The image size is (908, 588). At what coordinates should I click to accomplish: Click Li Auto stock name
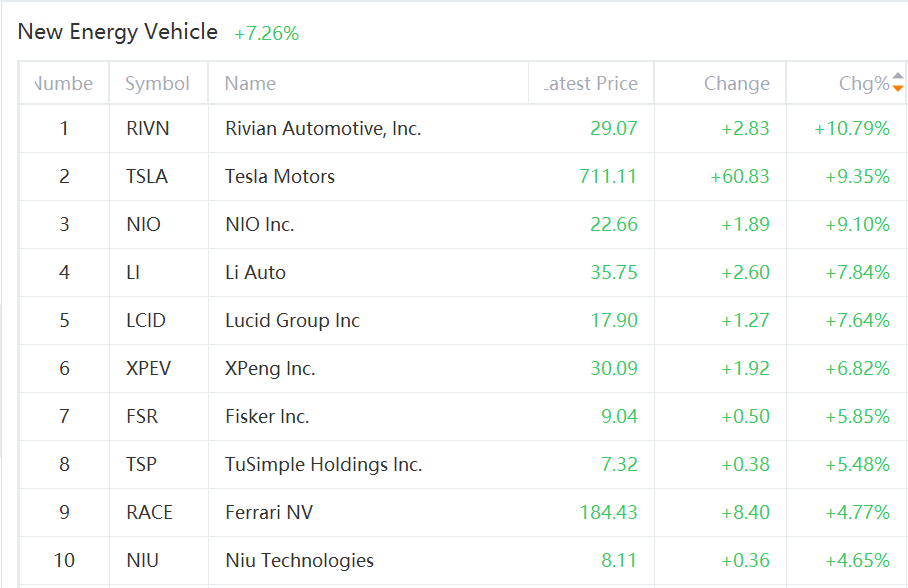coord(255,272)
